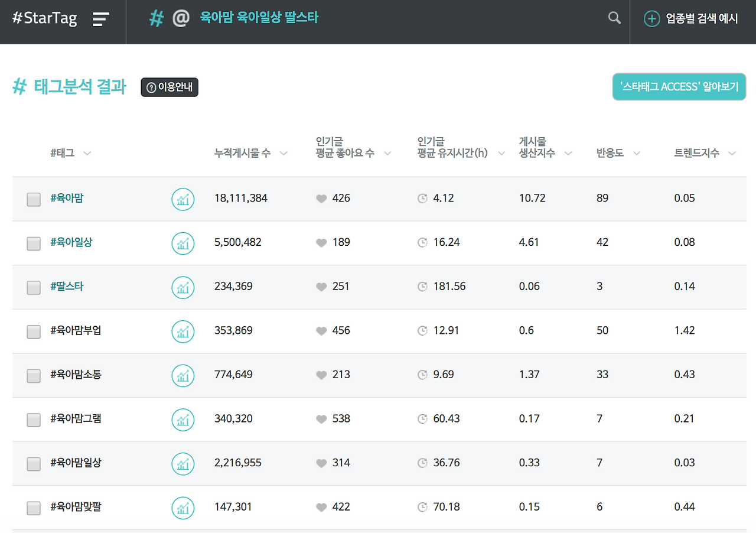Screen dimensions: 756x533
Task: Tick the checkbox beside #육아일상
Action: pos(34,243)
